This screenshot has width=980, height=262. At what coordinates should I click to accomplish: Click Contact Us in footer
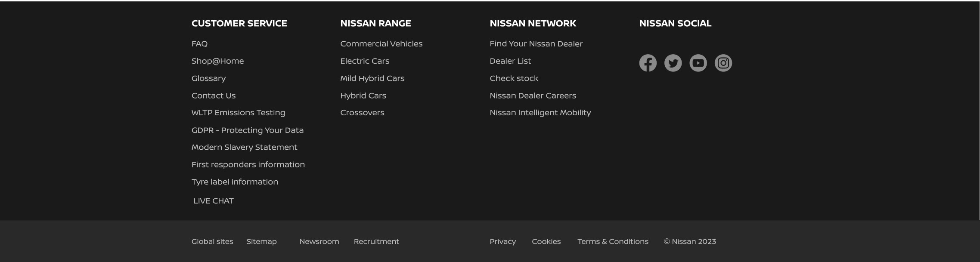(x=214, y=96)
